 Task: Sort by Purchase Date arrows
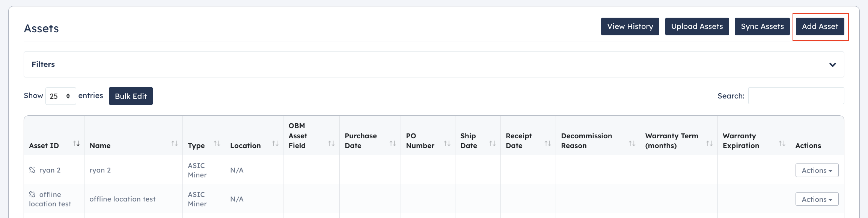(393, 144)
